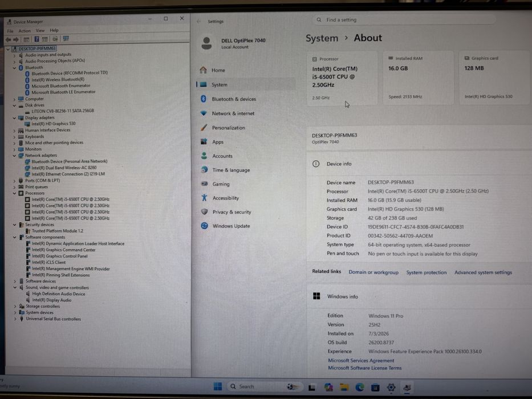This screenshot has width=532, height=399.
Task: Expand the Computer tree node
Action: (x=15, y=99)
